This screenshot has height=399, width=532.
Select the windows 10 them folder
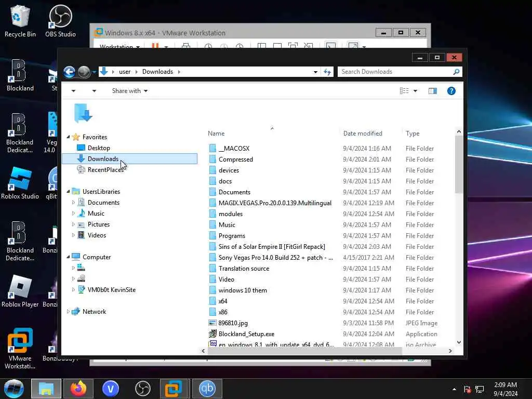coord(243,290)
